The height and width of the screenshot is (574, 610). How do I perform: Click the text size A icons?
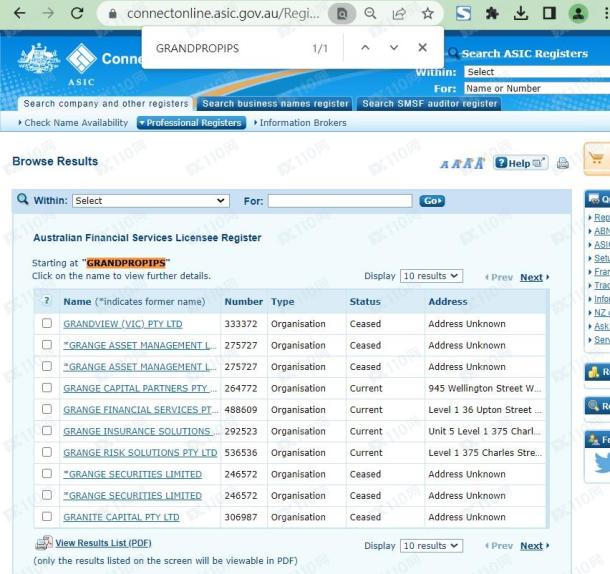click(x=462, y=163)
